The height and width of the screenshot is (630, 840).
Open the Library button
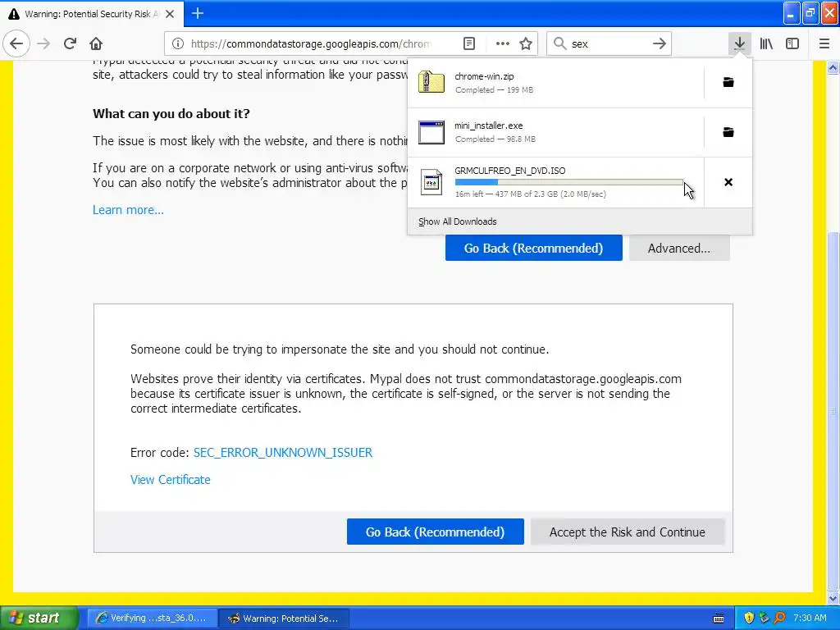[x=766, y=43]
